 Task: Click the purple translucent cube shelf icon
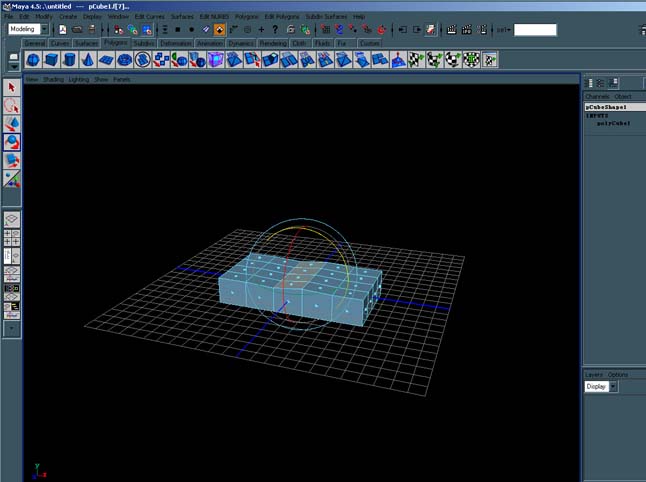pyautogui.click(x=215, y=60)
